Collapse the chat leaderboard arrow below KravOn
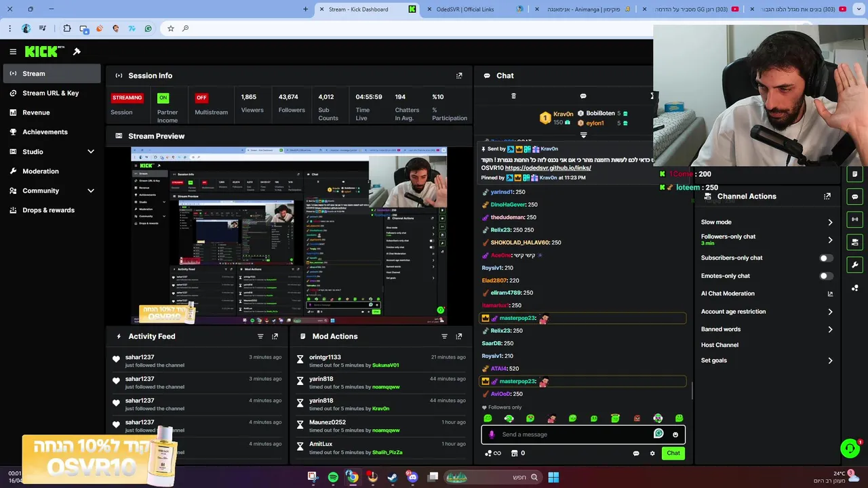 tap(583, 136)
